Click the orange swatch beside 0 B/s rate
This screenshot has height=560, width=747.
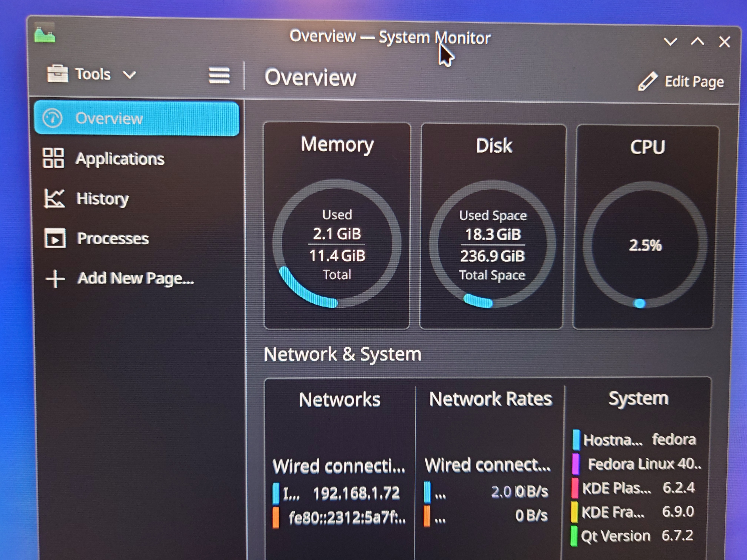427,516
